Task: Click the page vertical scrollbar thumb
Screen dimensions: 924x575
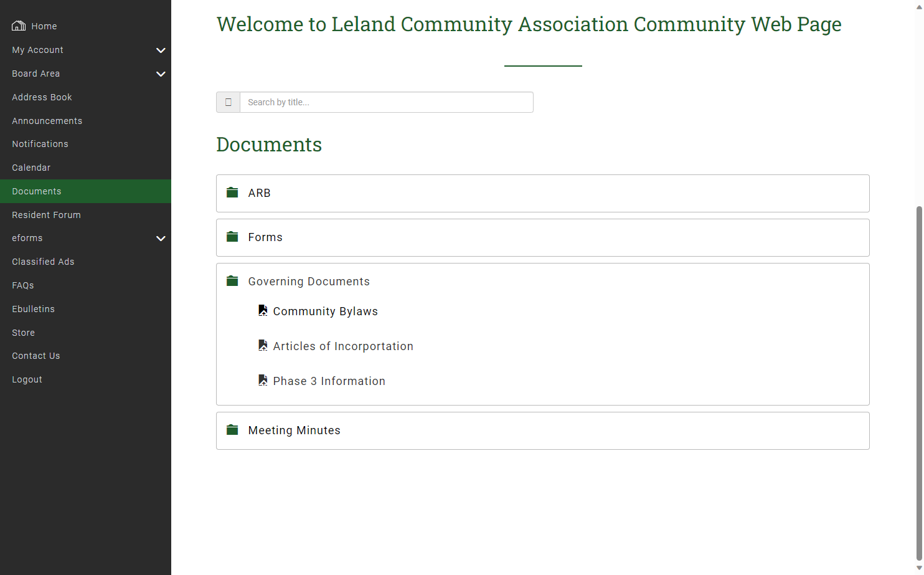Action: [919, 383]
